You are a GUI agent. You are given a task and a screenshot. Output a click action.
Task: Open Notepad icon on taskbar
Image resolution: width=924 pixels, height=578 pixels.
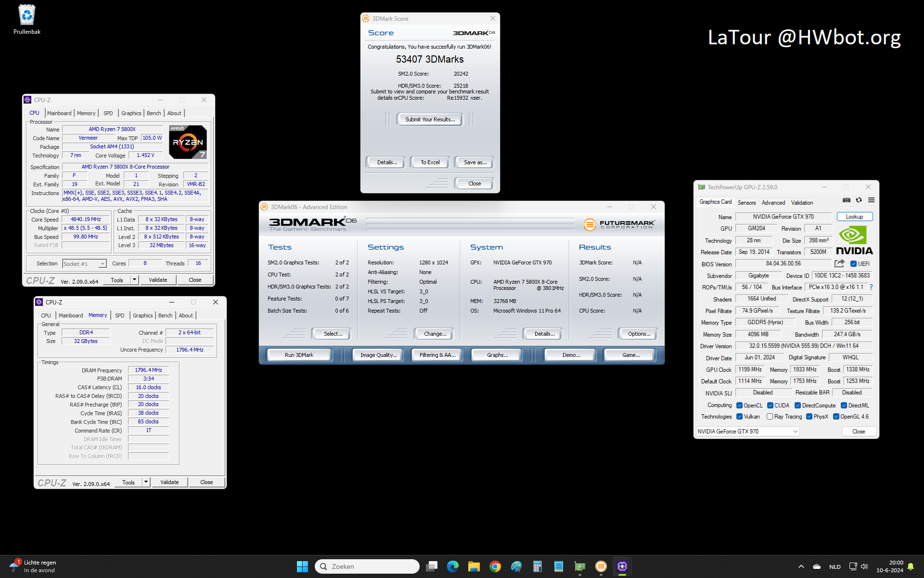559,566
